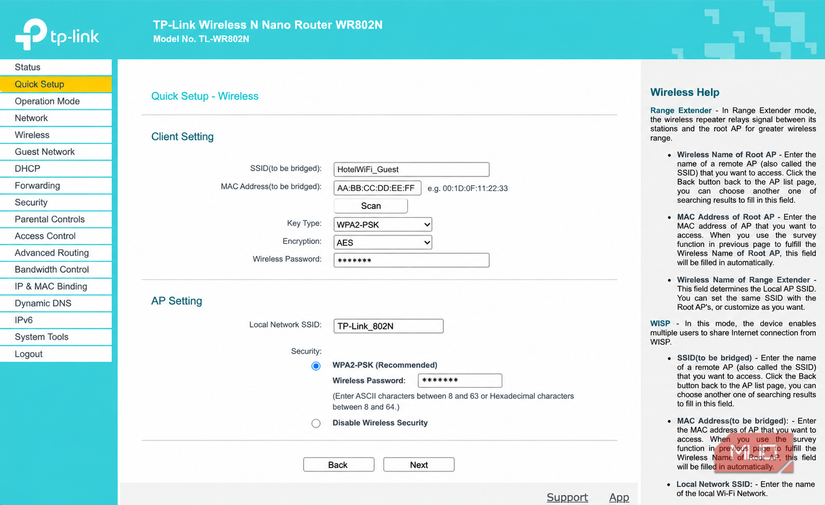Click the MAC Address(to be bridged) field
Viewport: 825px width, 505px height.
[377, 188]
